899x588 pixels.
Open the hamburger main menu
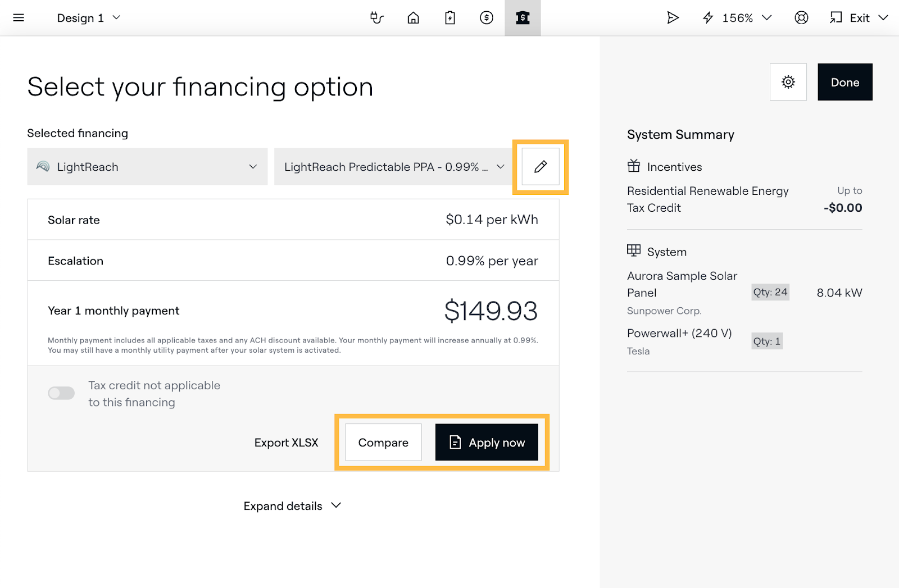[19, 18]
